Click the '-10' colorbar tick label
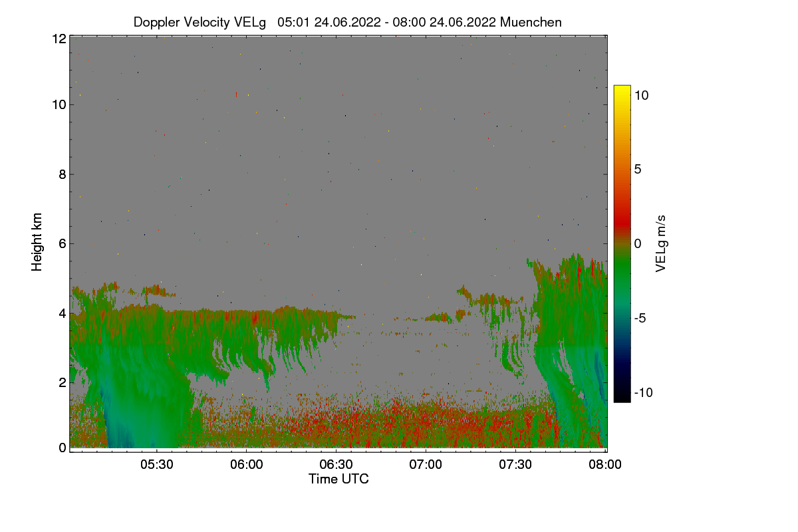The height and width of the screenshot is (532, 798). 643,392
